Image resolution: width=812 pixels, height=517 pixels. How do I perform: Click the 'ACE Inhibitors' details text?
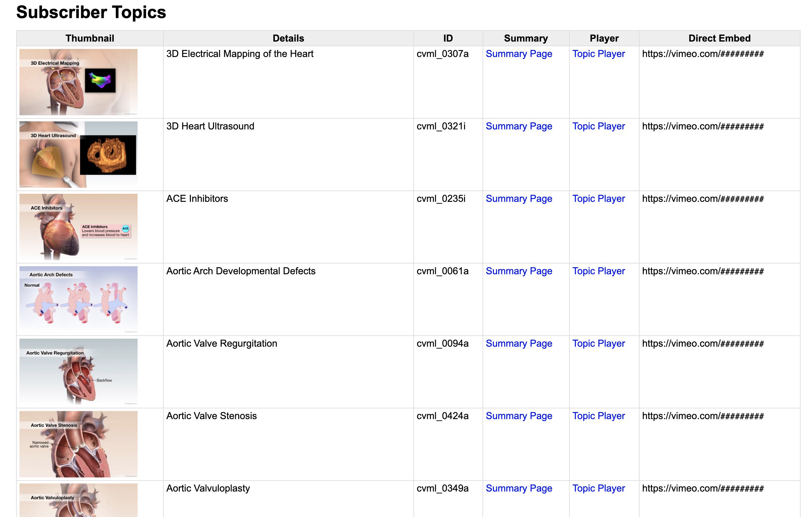pos(197,199)
